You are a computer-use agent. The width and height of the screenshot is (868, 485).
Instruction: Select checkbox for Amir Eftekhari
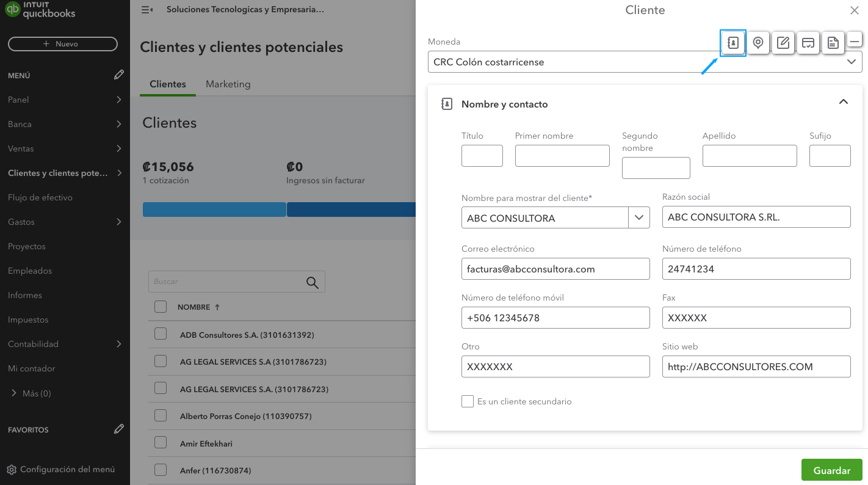161,442
